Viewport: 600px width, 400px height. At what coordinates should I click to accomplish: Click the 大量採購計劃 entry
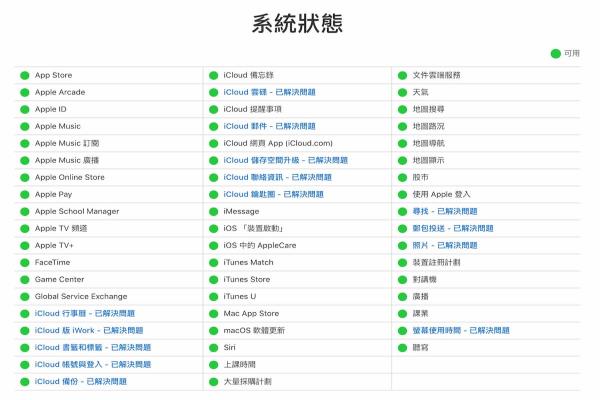(x=248, y=382)
